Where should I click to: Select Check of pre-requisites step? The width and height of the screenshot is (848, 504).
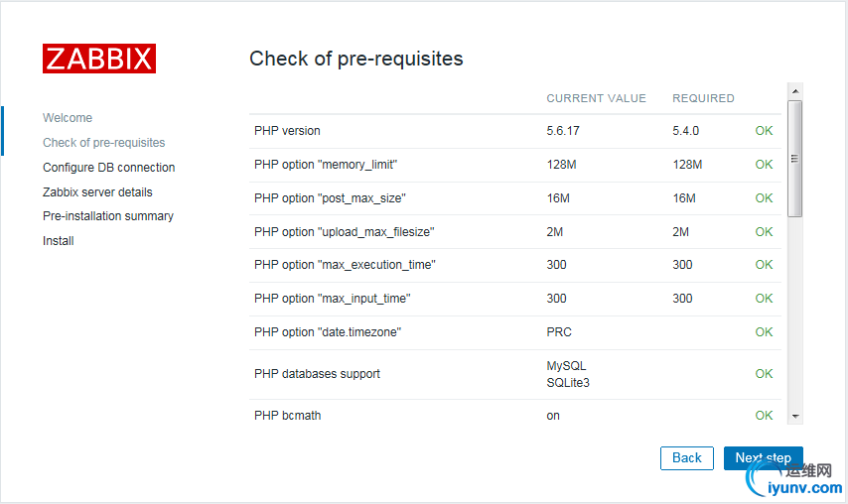pos(104,143)
